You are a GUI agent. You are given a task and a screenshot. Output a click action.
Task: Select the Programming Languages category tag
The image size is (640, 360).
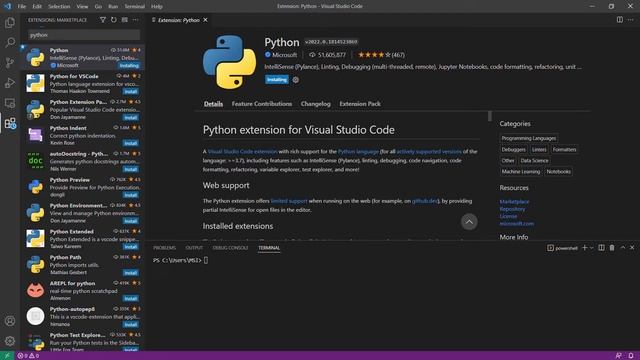[529, 138]
